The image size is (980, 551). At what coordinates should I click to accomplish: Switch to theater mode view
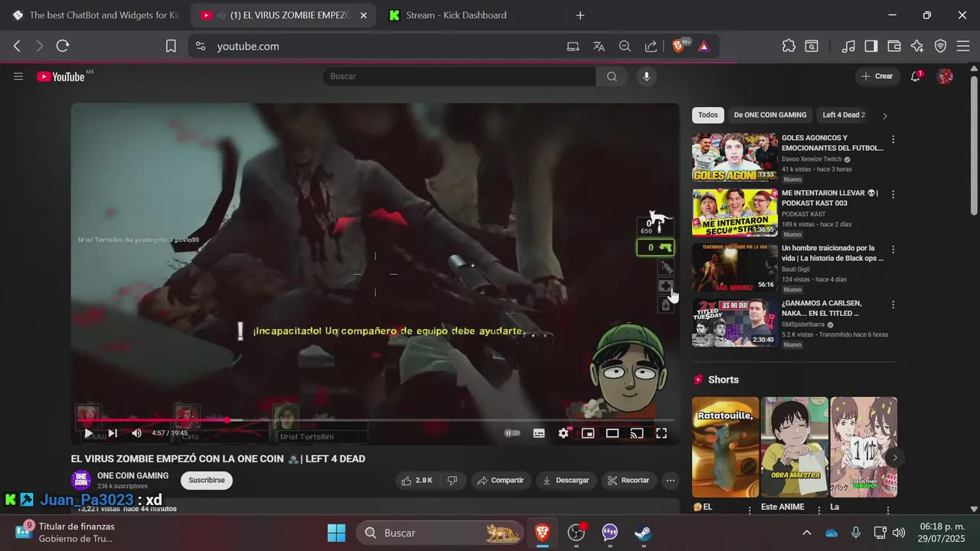612,433
